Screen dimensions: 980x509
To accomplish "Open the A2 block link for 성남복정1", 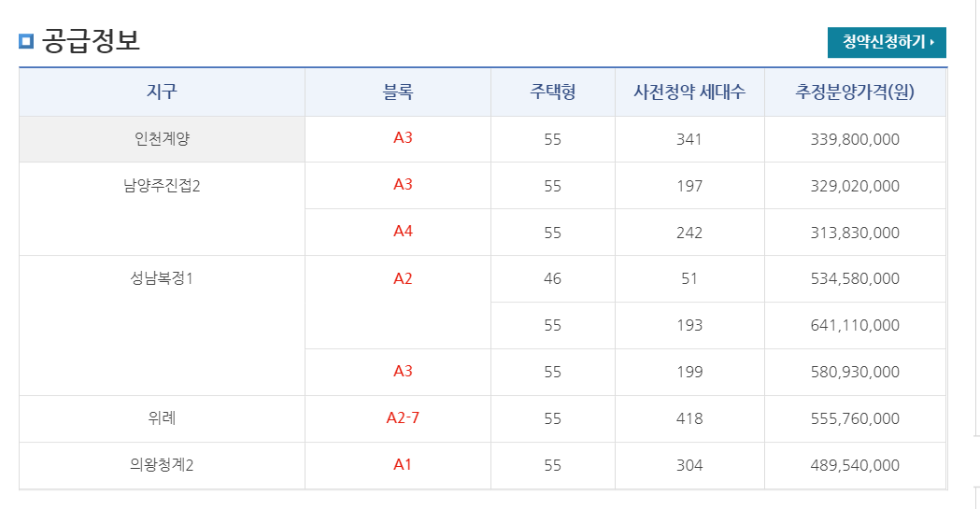I will click(403, 278).
